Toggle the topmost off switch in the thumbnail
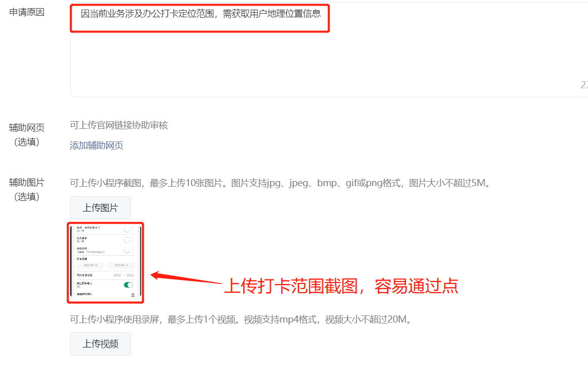Viewport: 588px width, 388px height. pos(128,229)
